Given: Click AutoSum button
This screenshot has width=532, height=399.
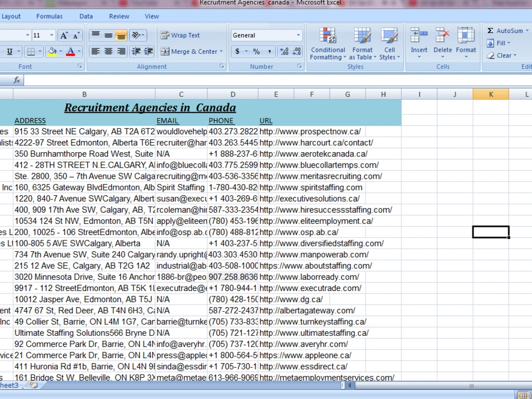Looking at the screenshot, I should pos(505,30).
